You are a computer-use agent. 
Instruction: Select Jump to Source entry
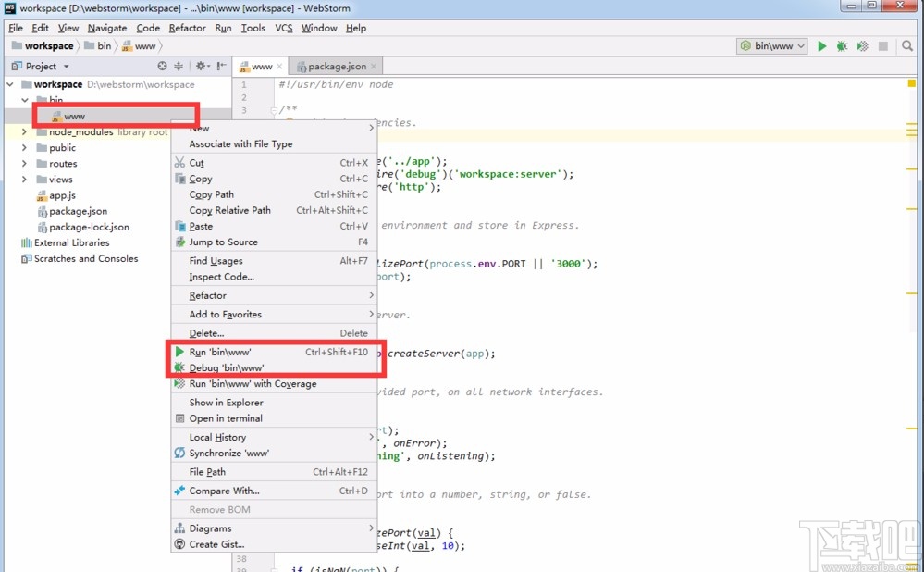274,242
